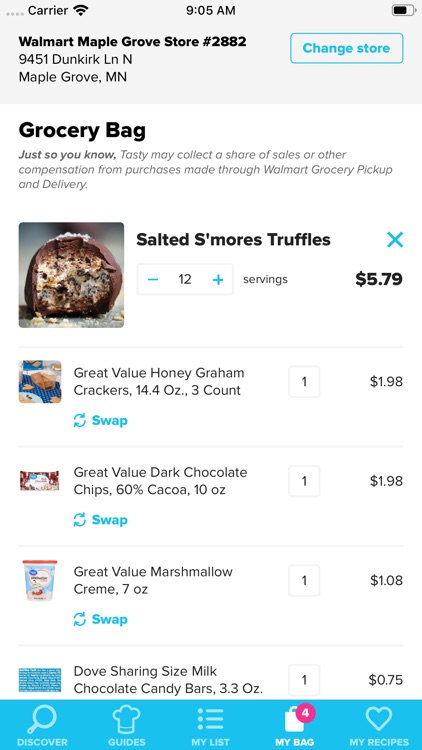Swap the Honey Graham Crackers item
Viewport: 422px width, 750px height.
click(100, 420)
